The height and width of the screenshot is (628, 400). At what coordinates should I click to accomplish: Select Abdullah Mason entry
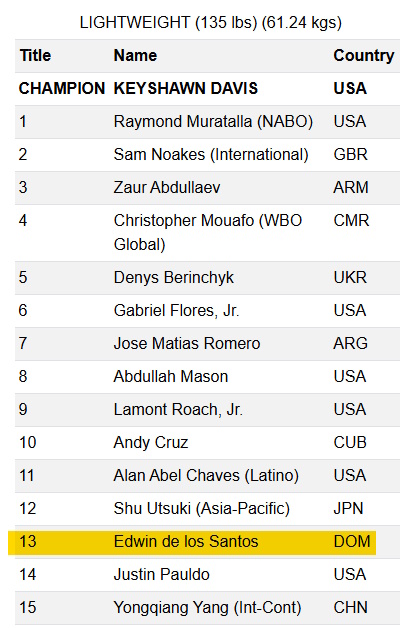tap(171, 376)
